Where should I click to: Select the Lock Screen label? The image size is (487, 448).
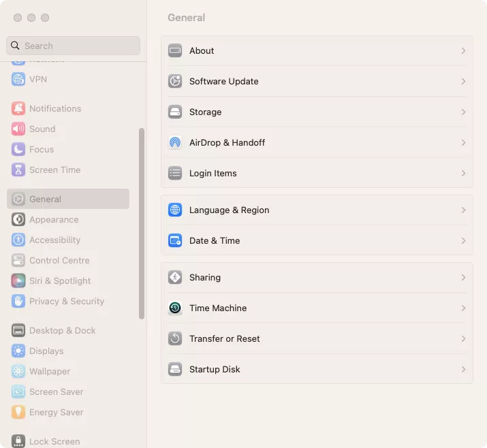coord(54,441)
